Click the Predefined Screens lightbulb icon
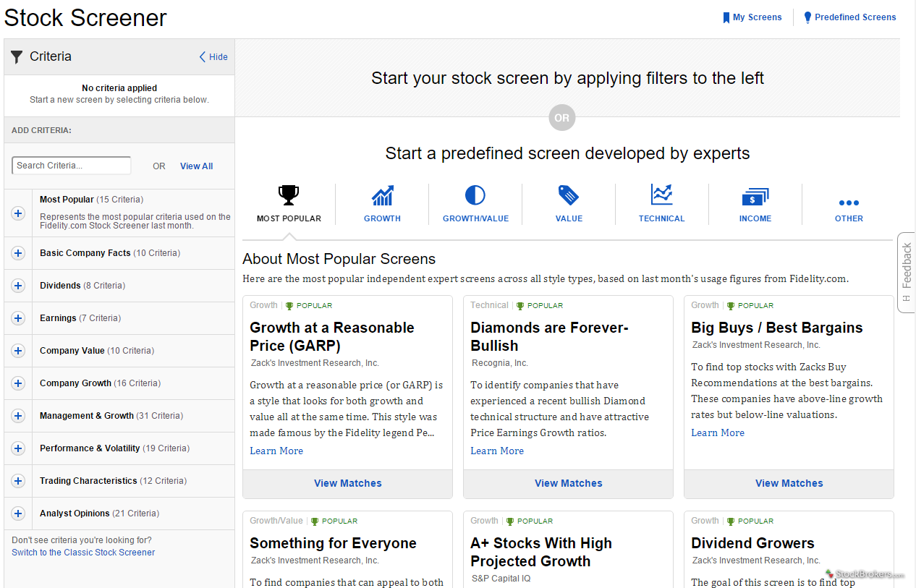Image resolution: width=916 pixels, height=588 pixels. point(808,17)
